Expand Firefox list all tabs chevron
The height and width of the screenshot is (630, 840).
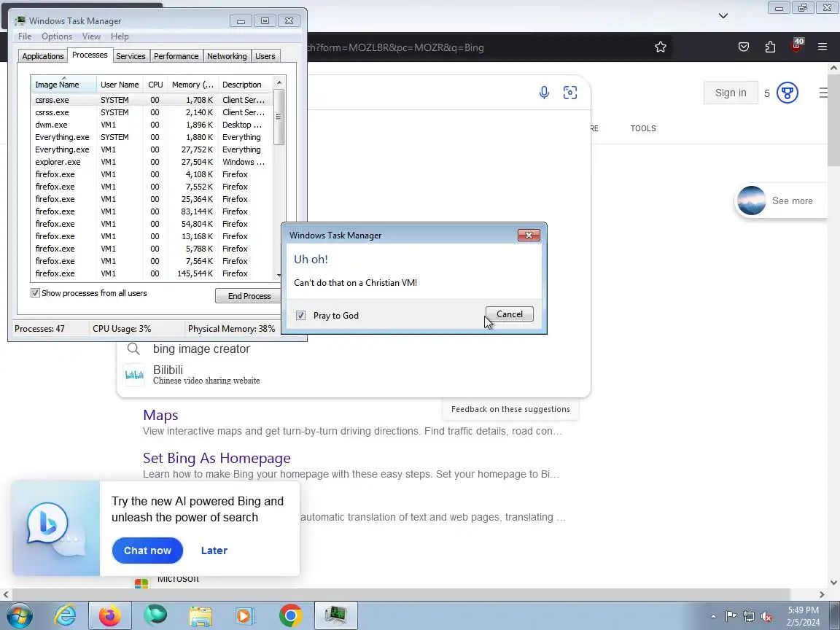click(x=723, y=15)
